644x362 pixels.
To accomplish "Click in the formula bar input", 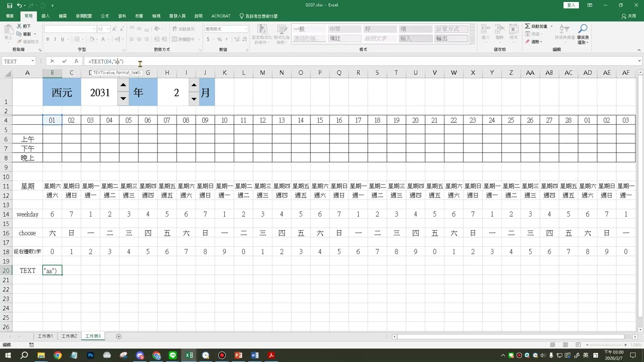I will click(360, 61).
